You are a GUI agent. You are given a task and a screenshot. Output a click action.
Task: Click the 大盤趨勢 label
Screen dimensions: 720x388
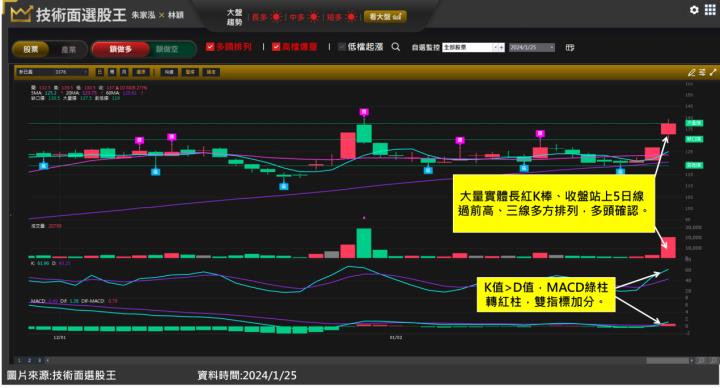tap(234, 17)
